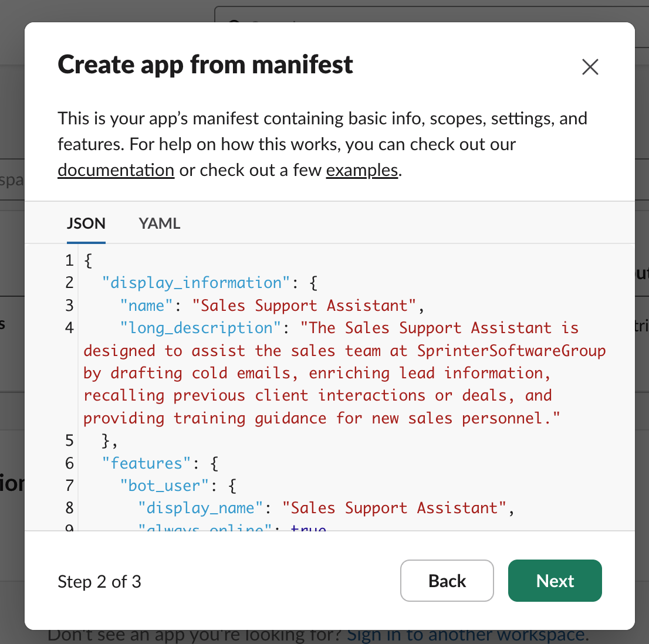Click the Next button to continue

point(554,581)
